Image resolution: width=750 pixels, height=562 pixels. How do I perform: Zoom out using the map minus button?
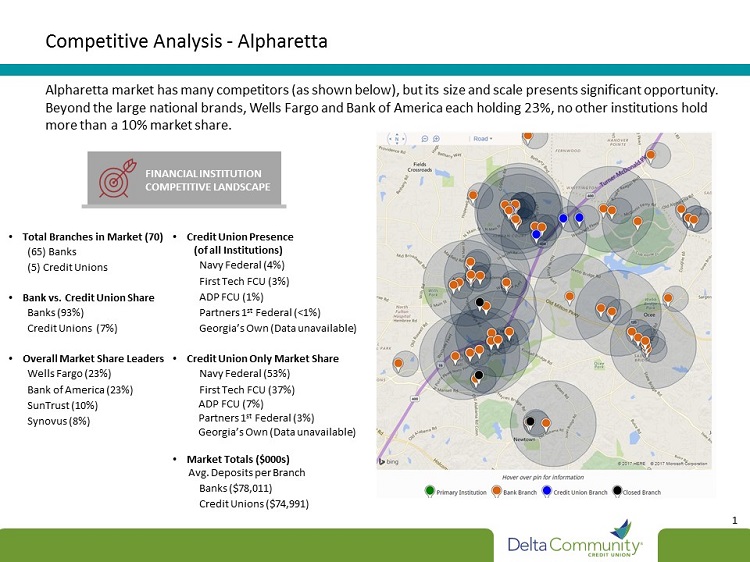(424, 139)
